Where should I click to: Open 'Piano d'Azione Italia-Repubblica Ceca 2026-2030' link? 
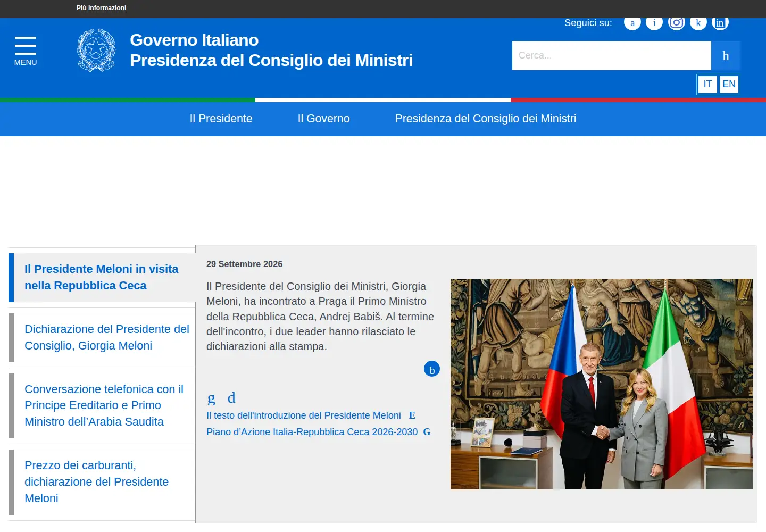tap(312, 432)
